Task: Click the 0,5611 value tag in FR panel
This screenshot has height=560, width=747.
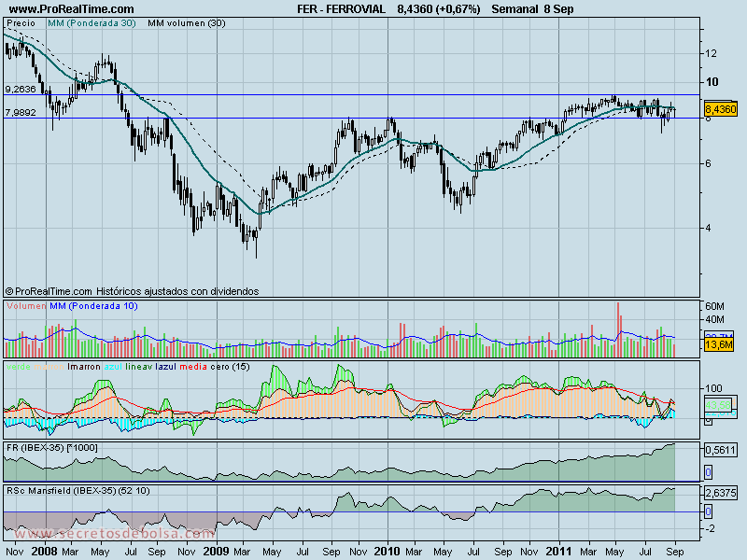Action: click(x=720, y=450)
